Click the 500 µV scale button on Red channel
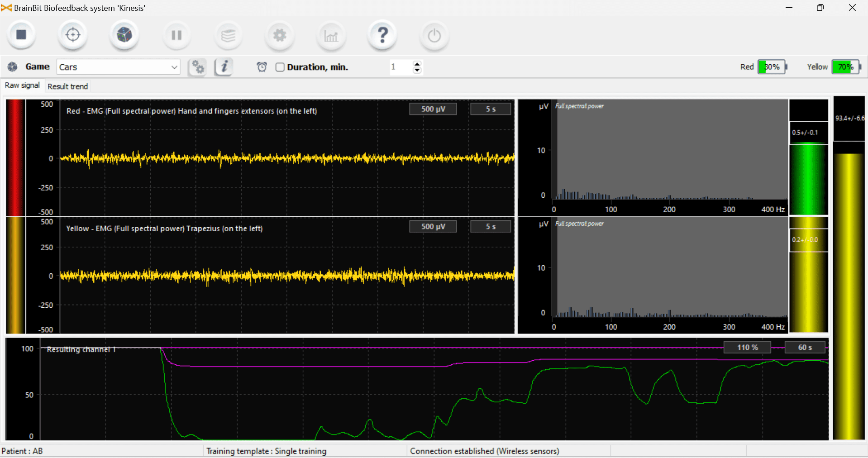 (433, 109)
